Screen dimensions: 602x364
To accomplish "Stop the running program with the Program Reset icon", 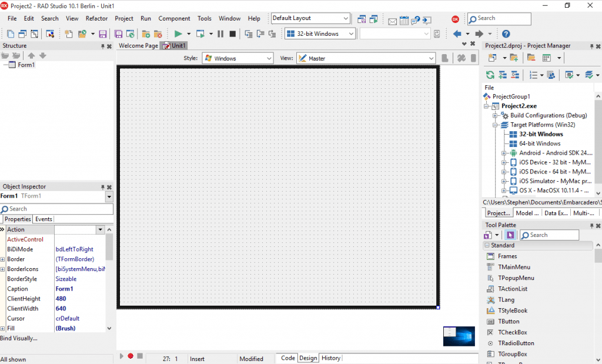I will coord(232,34).
